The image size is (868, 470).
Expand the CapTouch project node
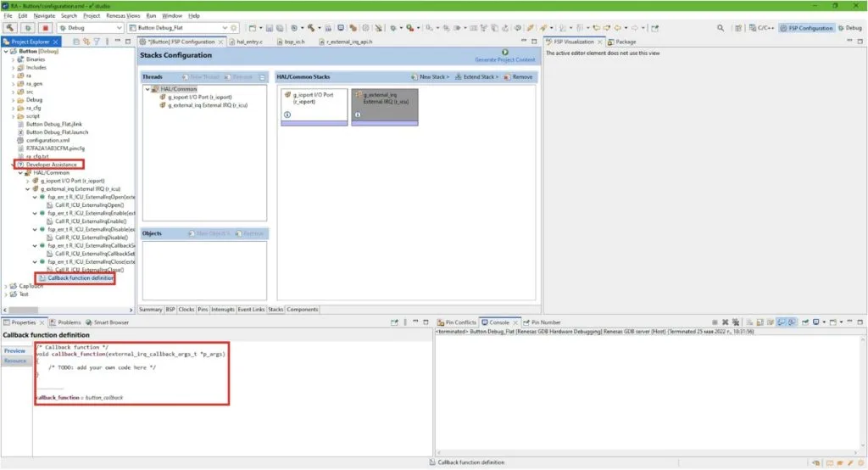coord(6,286)
